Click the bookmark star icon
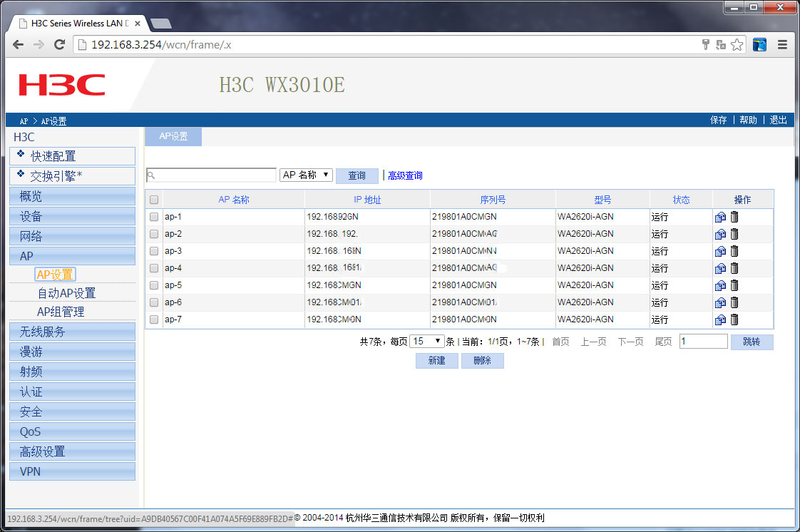This screenshot has height=532, width=800. click(x=737, y=45)
